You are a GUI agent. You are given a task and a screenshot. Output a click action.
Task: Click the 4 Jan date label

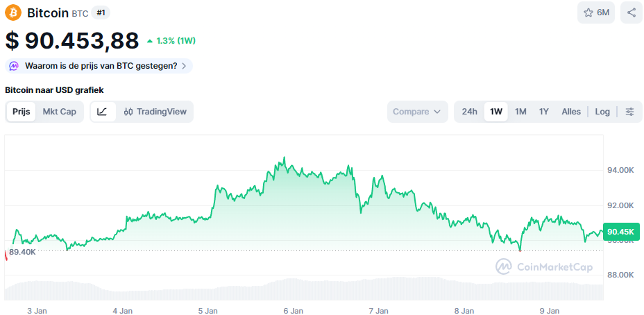pyautogui.click(x=122, y=311)
